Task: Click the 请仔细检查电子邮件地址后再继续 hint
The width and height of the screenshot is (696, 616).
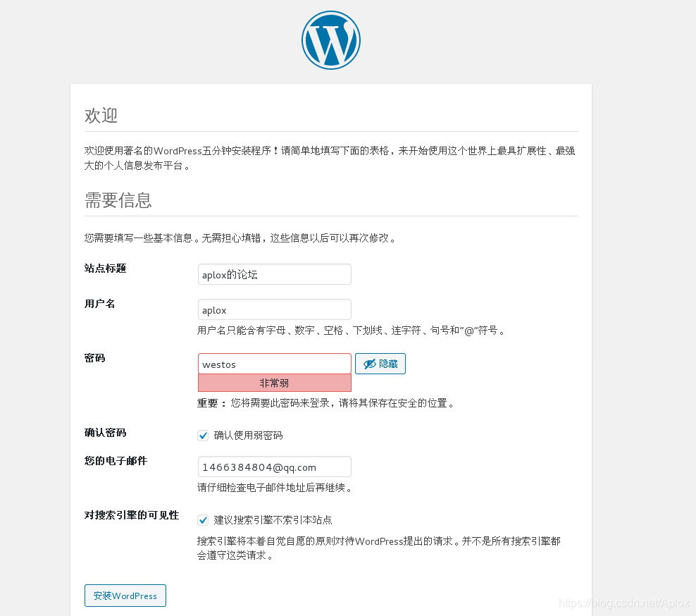Action: pos(275,488)
